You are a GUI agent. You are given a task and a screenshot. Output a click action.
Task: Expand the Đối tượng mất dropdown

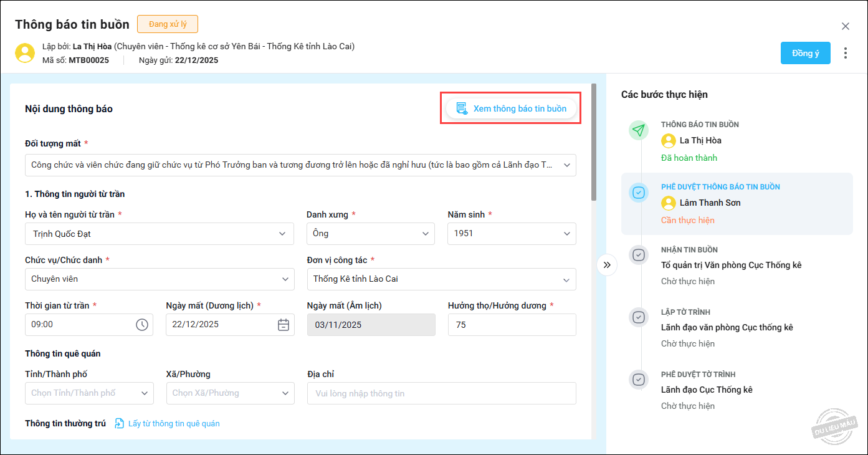click(566, 165)
